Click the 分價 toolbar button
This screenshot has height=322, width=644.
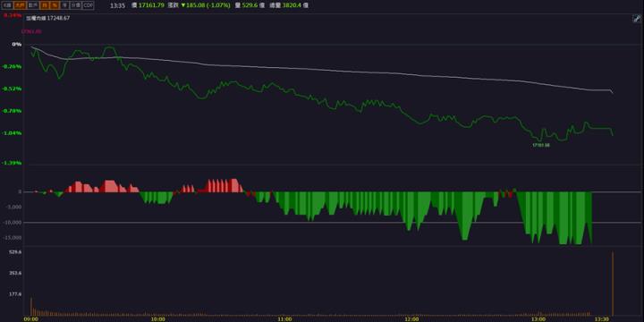[x=75, y=5]
